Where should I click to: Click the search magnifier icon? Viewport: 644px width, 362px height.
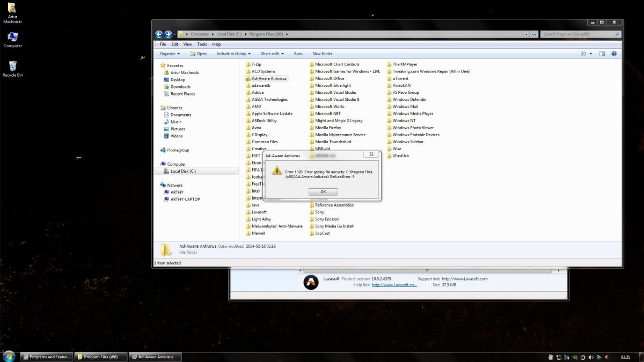click(617, 34)
